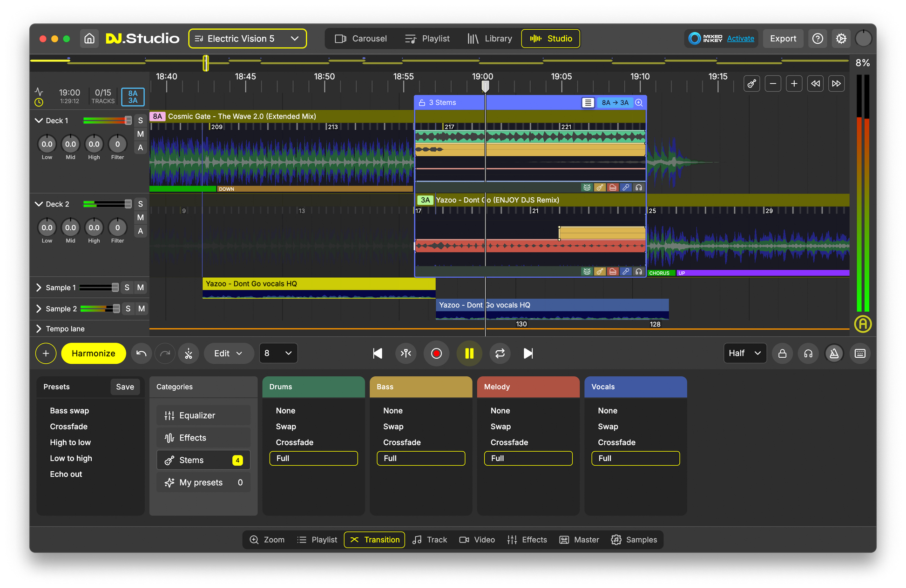Screen dimensions: 906x588
Task: Open the keyboard shortcuts panel icon
Action: point(860,354)
